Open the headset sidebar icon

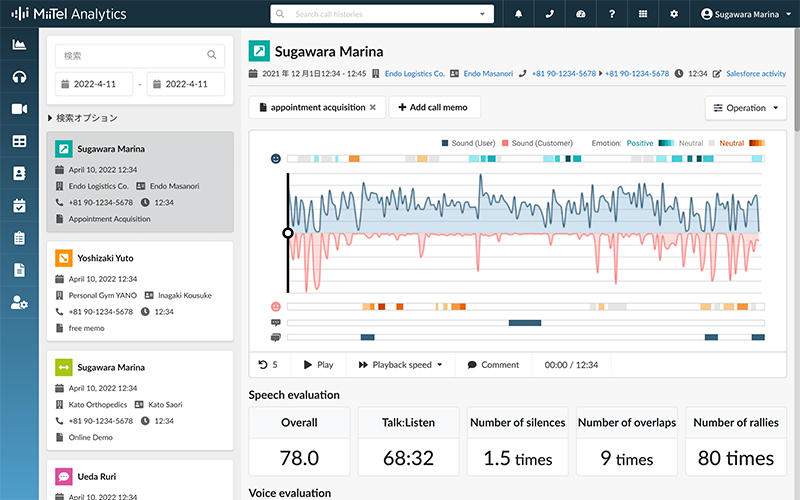19,77
